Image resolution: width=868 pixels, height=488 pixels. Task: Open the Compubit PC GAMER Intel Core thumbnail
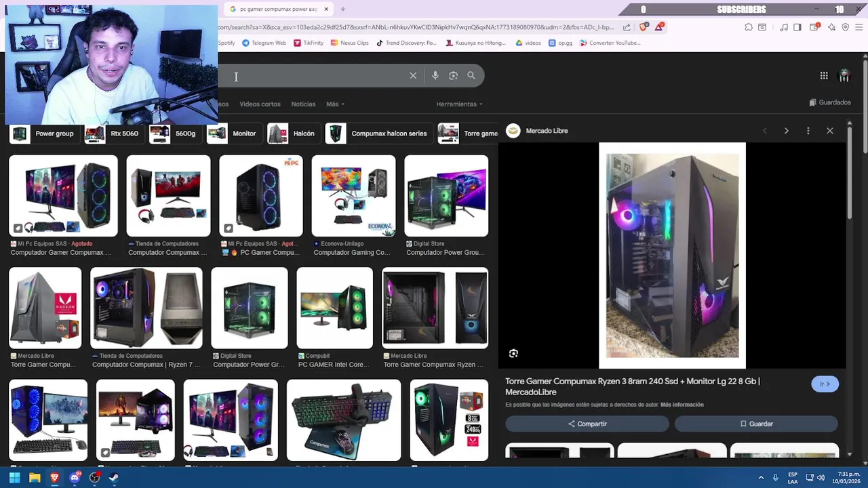335,308
